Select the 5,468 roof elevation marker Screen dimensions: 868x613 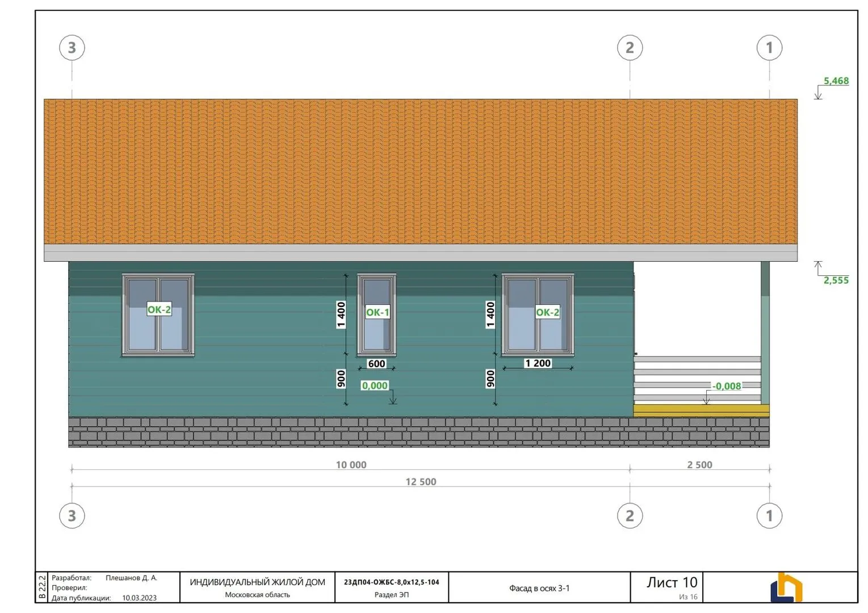tap(836, 81)
